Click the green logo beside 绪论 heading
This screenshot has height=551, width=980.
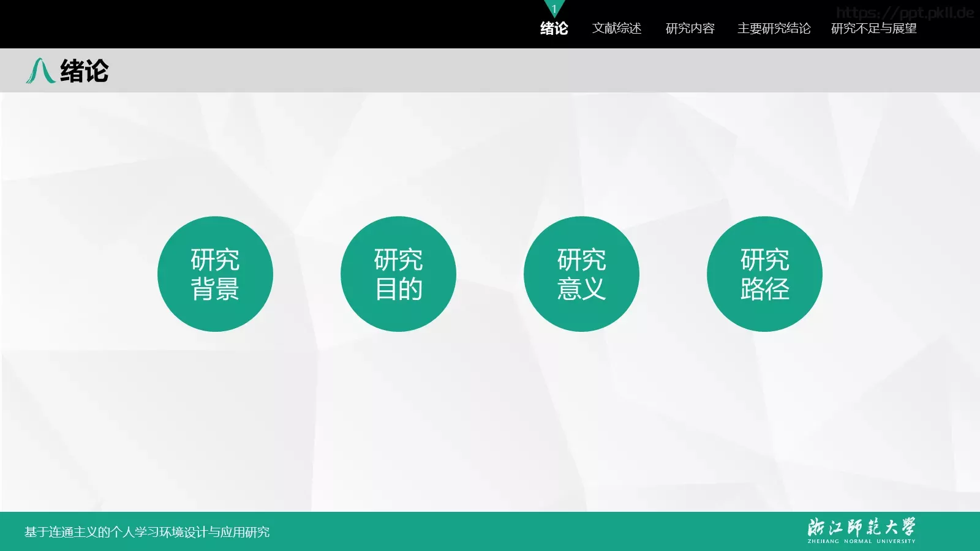[40, 70]
